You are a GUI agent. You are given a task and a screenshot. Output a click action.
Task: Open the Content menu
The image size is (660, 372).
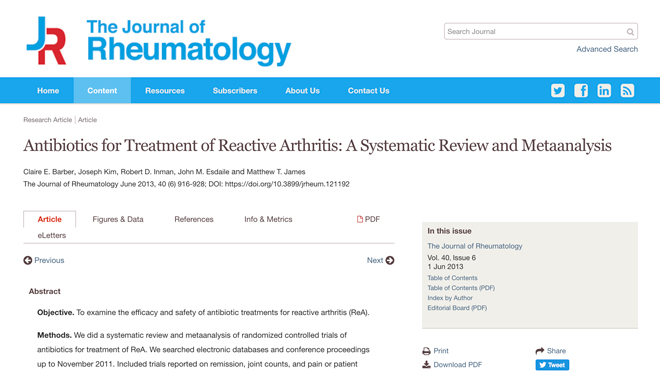click(102, 90)
